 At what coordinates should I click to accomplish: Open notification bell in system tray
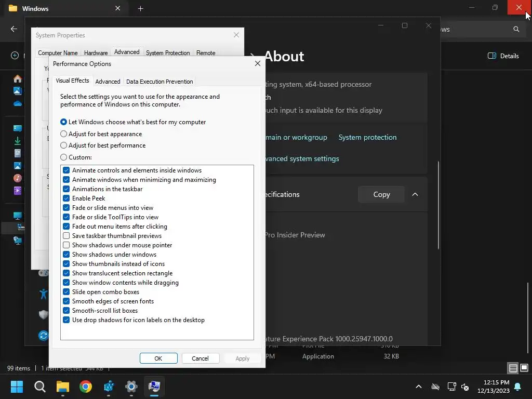(x=518, y=387)
